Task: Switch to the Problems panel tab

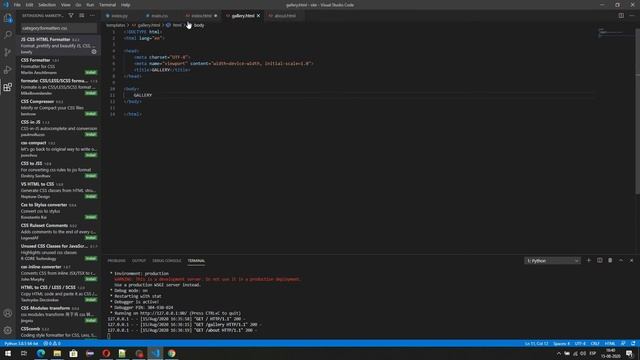Action: [116, 261]
